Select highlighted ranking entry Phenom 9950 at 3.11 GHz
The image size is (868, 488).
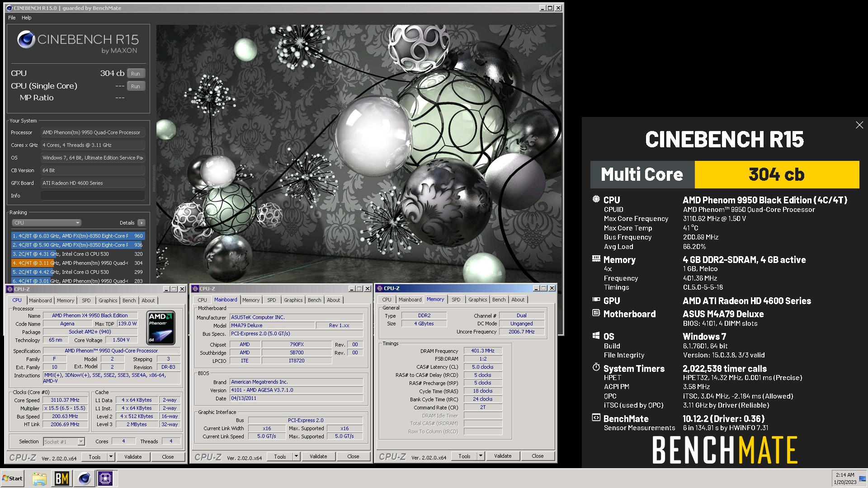(78, 263)
